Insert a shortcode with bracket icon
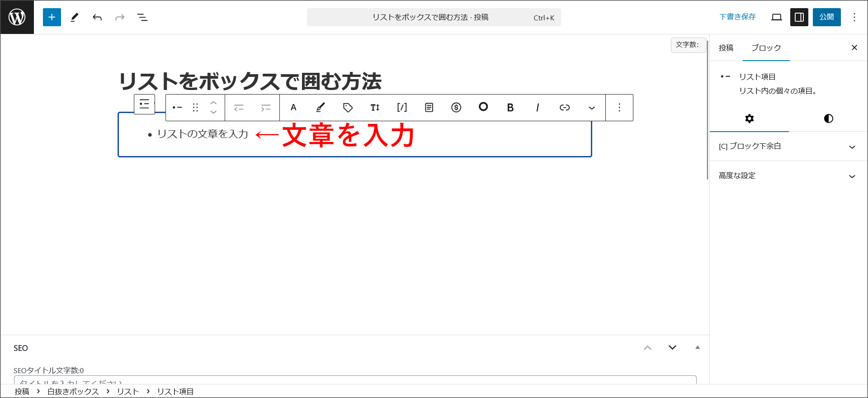This screenshot has height=398, width=868. coord(402,108)
